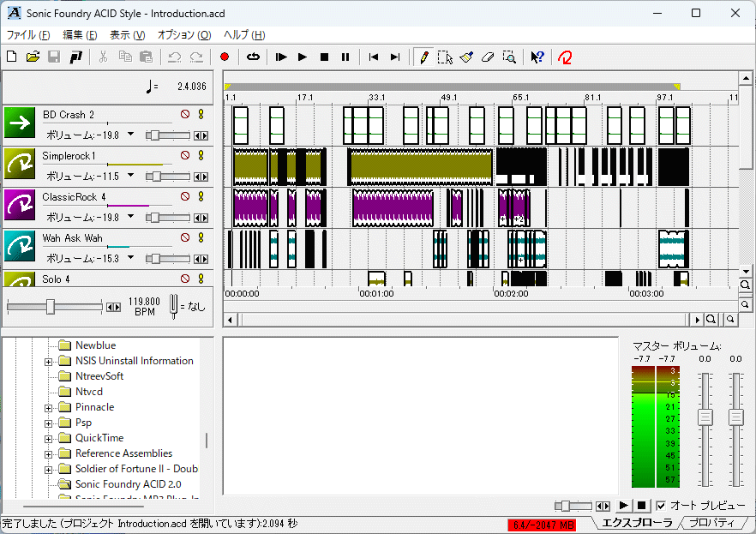Click the preview Play button

click(x=623, y=505)
